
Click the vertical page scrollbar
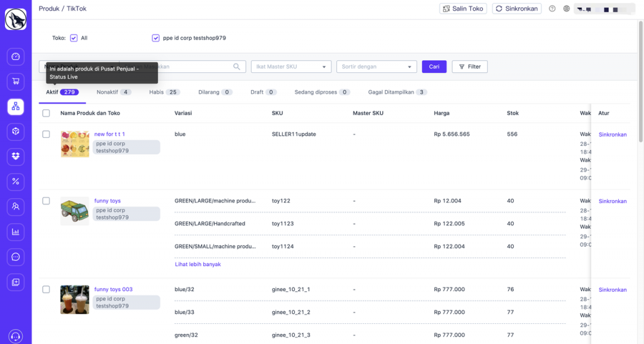point(641,82)
